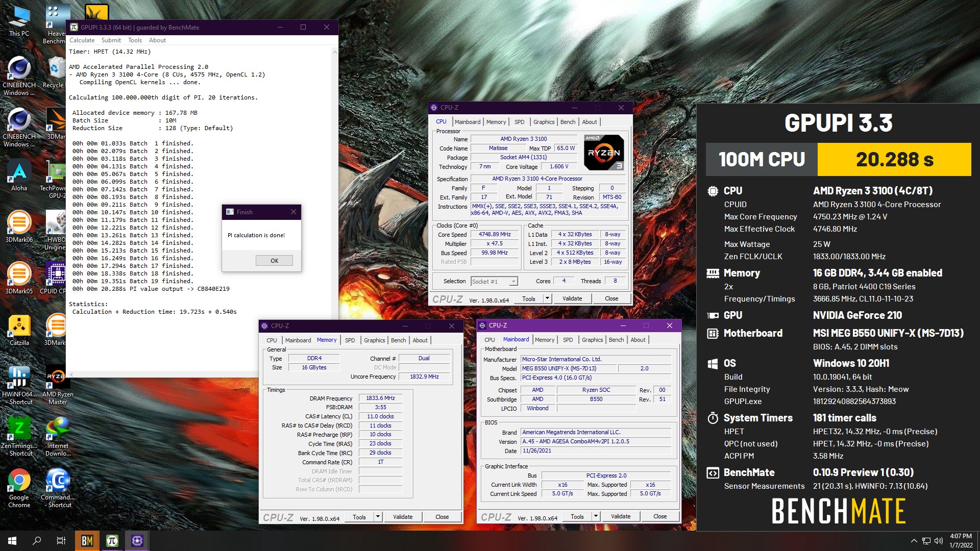Image resolution: width=980 pixels, height=551 pixels.
Task: Open 3DMark06 desktop icon
Action: 19,227
